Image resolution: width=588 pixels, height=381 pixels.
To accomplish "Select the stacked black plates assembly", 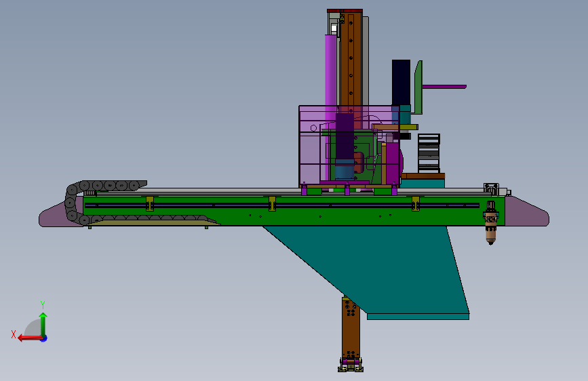I will [429, 153].
